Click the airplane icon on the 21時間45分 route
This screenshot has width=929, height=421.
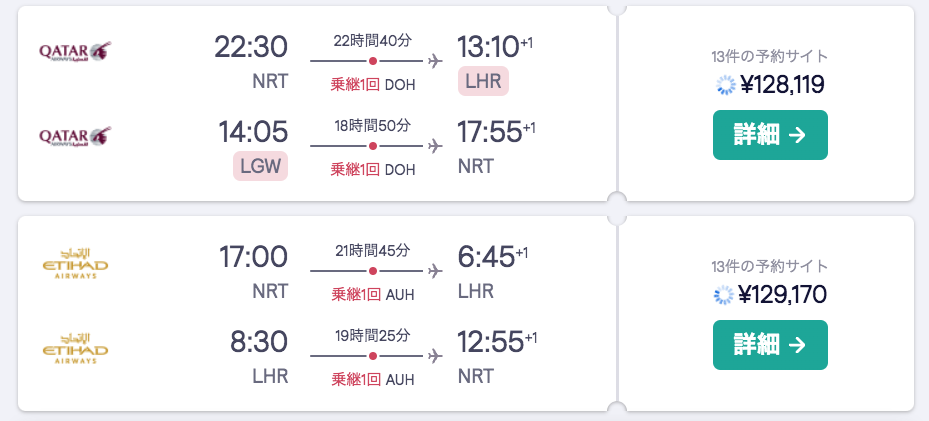point(435,271)
